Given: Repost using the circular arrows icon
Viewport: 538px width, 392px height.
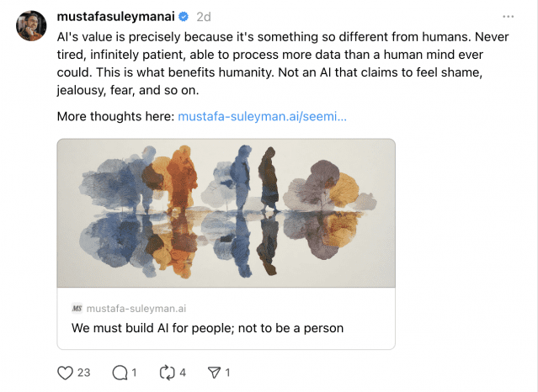Looking at the screenshot, I should pos(168,373).
